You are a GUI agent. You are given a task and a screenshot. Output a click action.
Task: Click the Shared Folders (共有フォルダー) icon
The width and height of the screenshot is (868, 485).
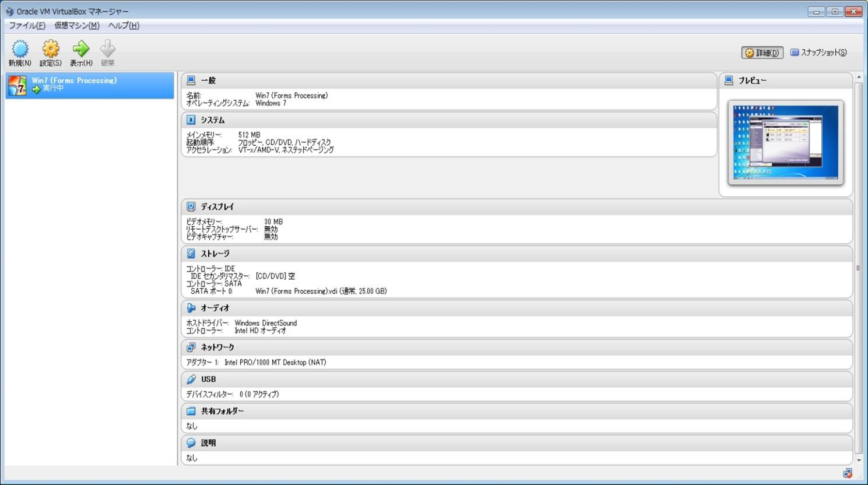tap(191, 411)
